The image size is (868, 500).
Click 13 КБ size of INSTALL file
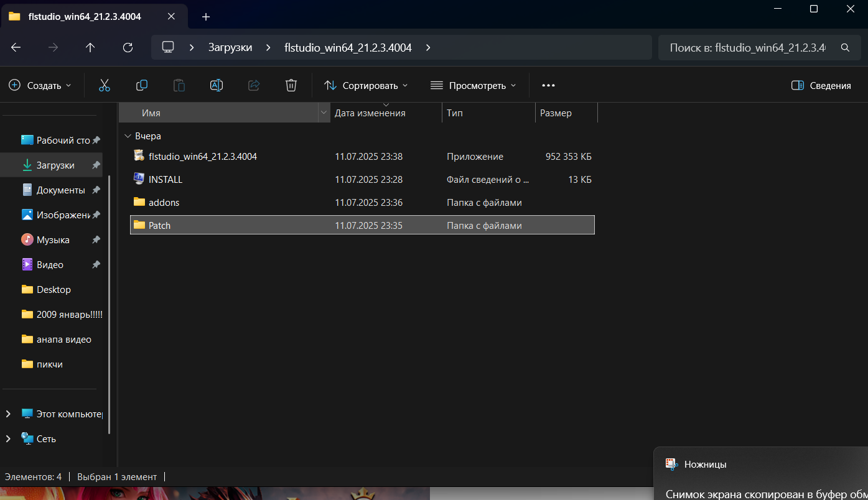click(x=580, y=180)
